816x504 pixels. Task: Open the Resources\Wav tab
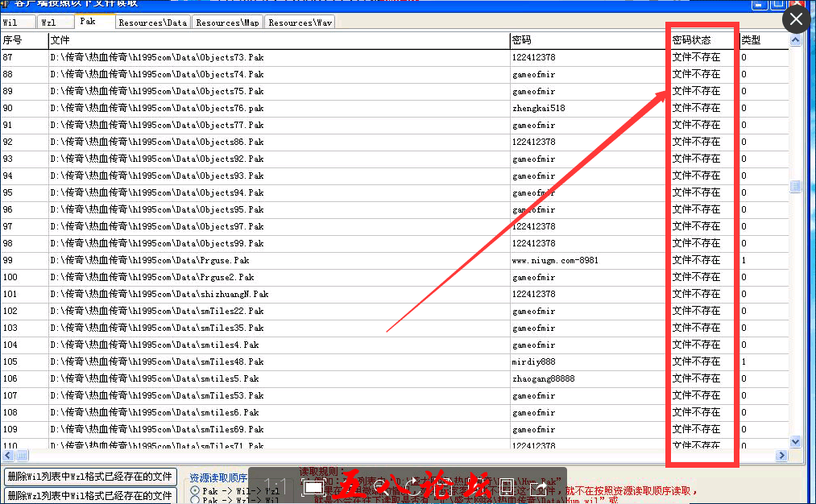click(299, 23)
